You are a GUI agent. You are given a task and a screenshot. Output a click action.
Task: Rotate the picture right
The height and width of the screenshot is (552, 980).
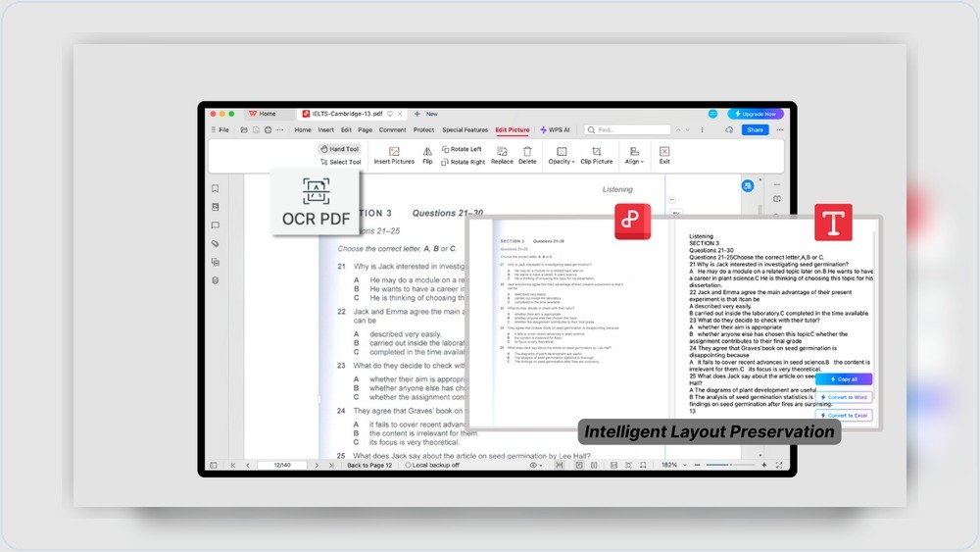click(x=464, y=162)
